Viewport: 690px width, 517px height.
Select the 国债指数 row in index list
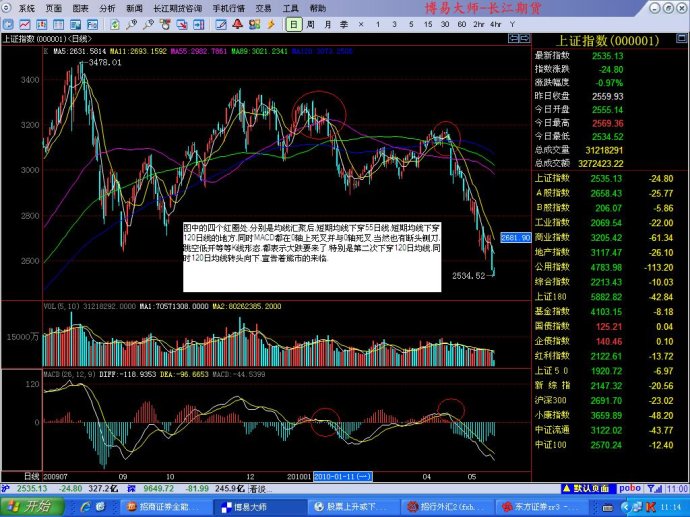(x=609, y=326)
